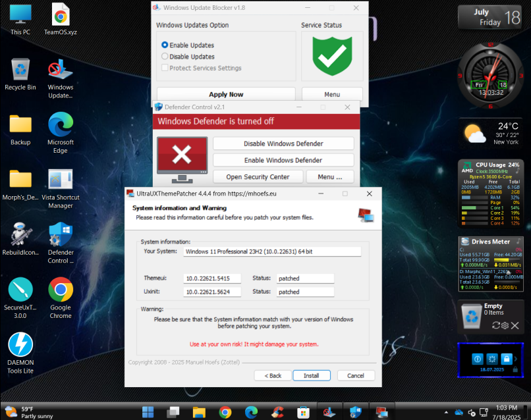Click Cancel in UltraUXThemePatcher
The image size is (531, 420).
pyautogui.click(x=356, y=375)
